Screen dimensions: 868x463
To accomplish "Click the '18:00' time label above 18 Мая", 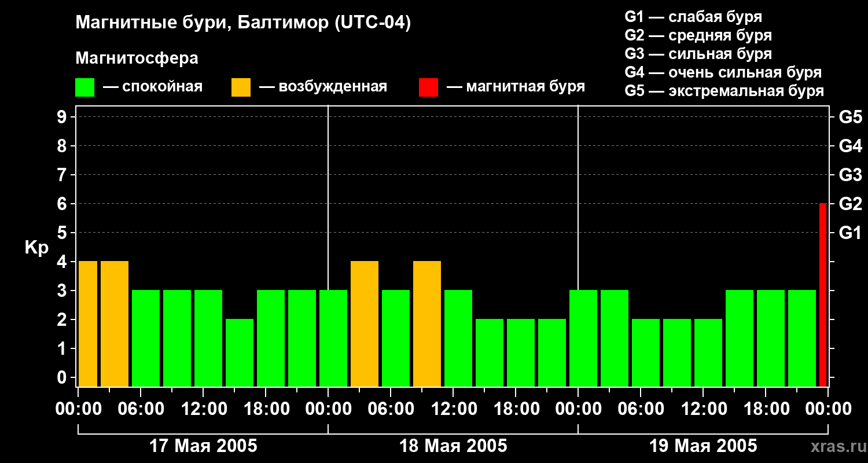I will [516, 409].
